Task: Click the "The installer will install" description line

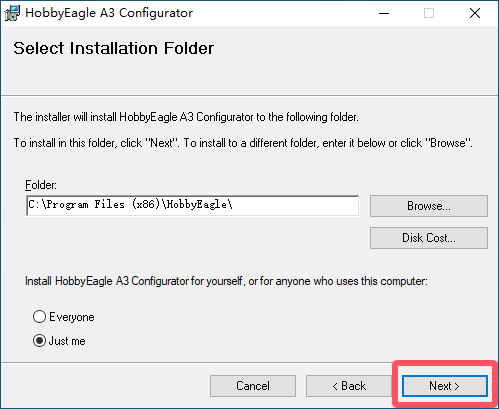Action: pyautogui.click(x=186, y=117)
